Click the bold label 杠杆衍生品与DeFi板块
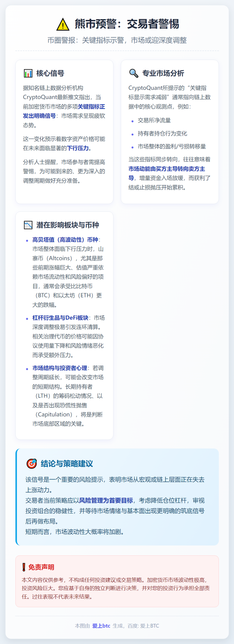This screenshot has height=644, width=234. (60, 318)
